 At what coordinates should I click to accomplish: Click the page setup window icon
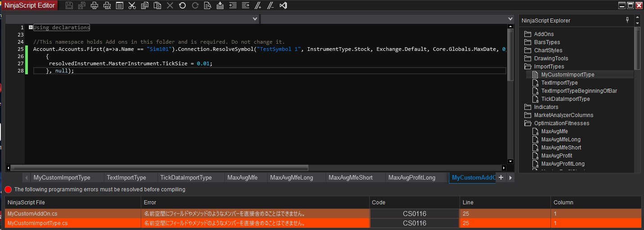[119, 5]
